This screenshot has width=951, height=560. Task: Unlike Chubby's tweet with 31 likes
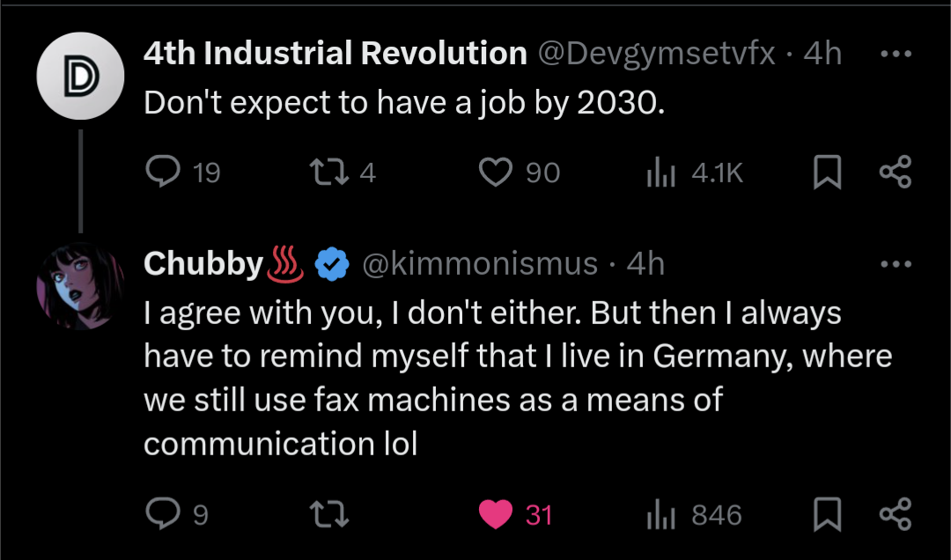[496, 514]
